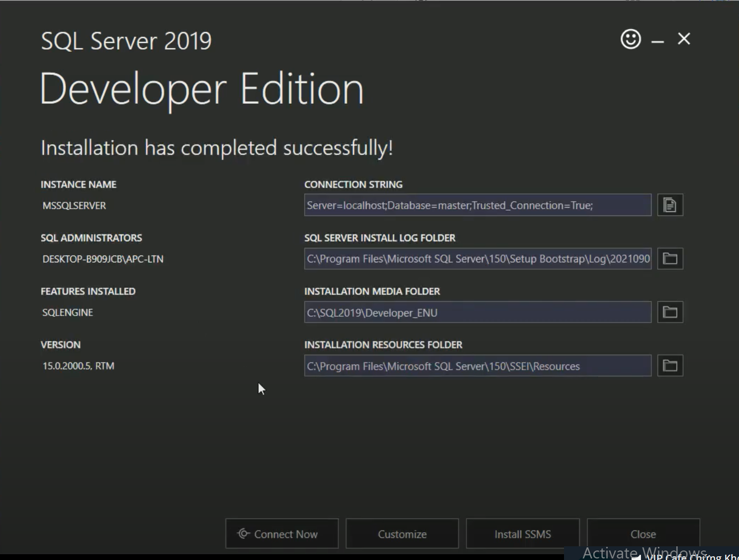Launch Install SSMS
The height and width of the screenshot is (560, 739).
pyautogui.click(x=522, y=534)
